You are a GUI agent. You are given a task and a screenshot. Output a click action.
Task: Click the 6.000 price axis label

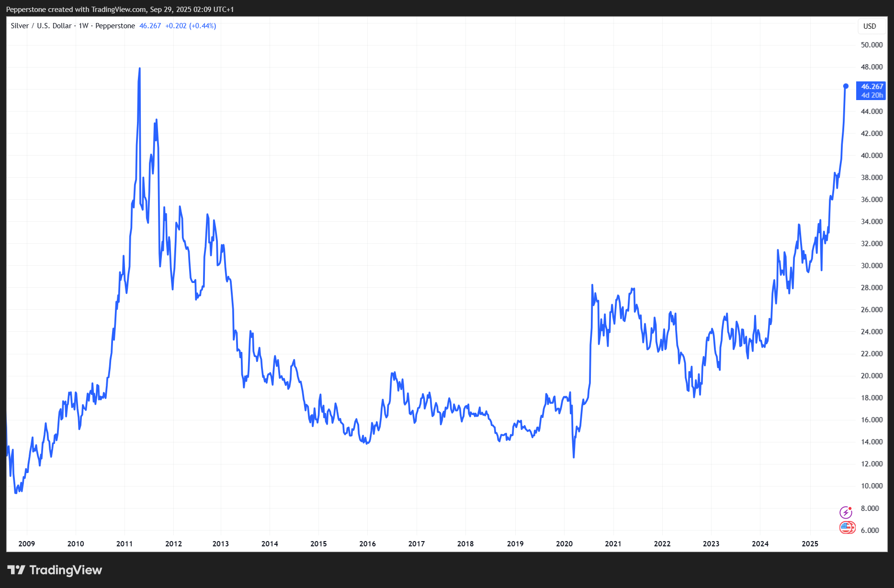[x=870, y=530]
